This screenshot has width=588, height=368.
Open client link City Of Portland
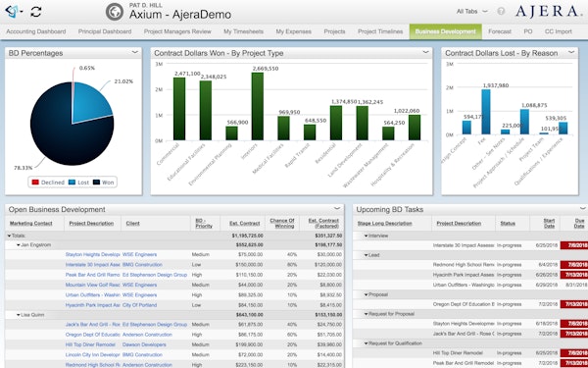click(x=139, y=305)
